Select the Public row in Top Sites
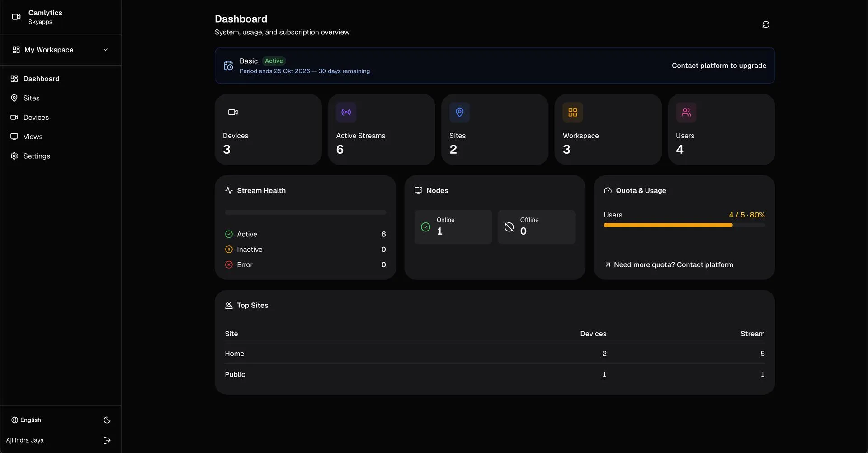868x453 pixels. coord(495,374)
